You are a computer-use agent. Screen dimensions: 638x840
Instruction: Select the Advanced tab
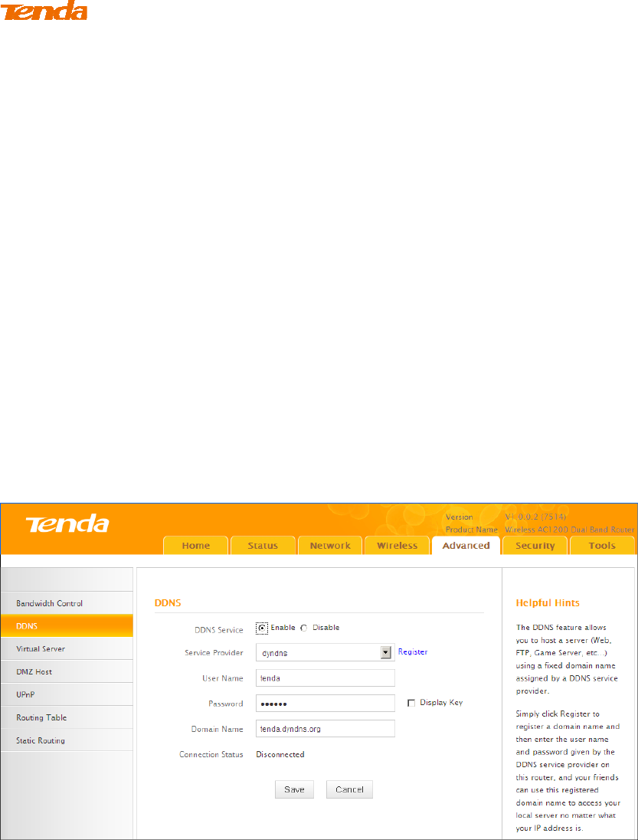point(466,546)
